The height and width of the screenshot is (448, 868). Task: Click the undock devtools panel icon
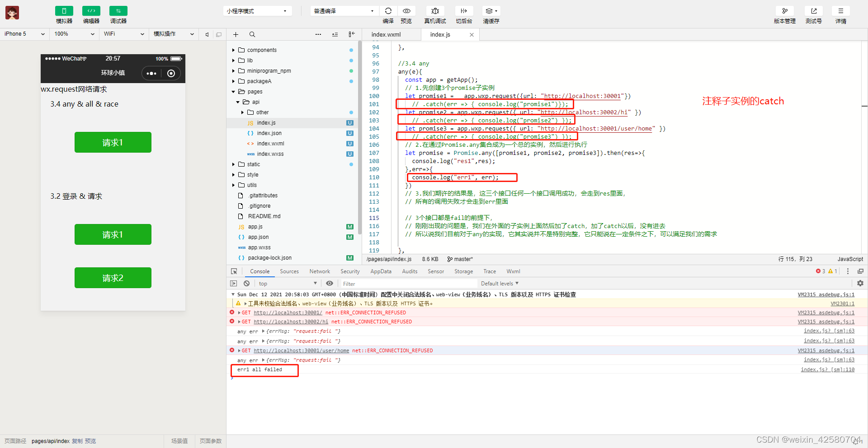860,271
